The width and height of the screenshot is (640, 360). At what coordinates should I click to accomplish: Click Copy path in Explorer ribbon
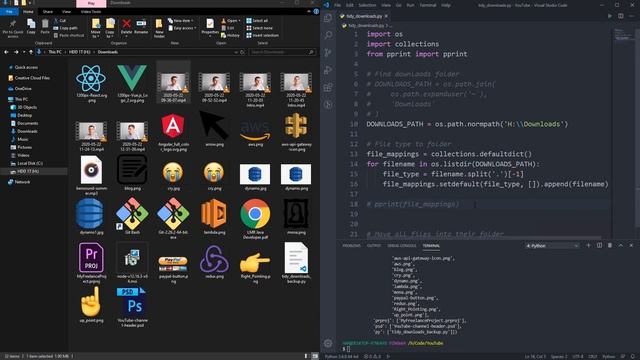pyautogui.click(x=65, y=28)
